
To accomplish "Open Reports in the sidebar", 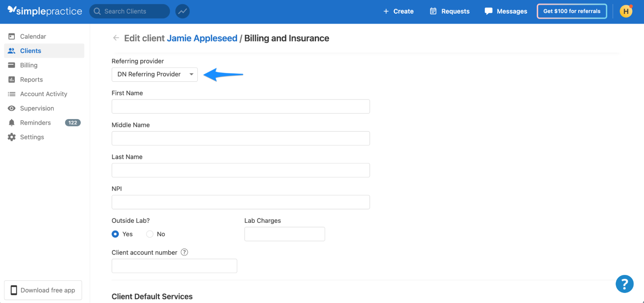I will pos(44,79).
